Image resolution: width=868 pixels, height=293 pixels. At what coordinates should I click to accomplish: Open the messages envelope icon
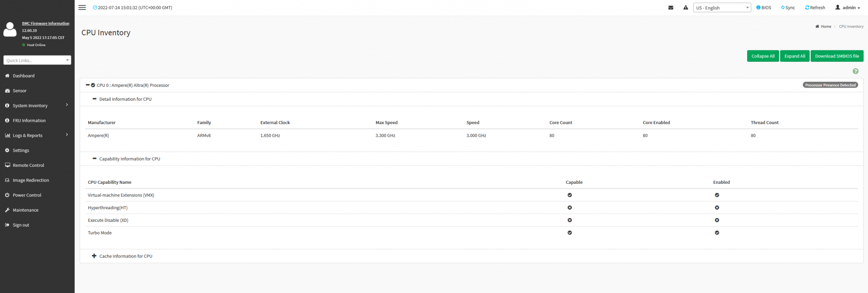671,8
